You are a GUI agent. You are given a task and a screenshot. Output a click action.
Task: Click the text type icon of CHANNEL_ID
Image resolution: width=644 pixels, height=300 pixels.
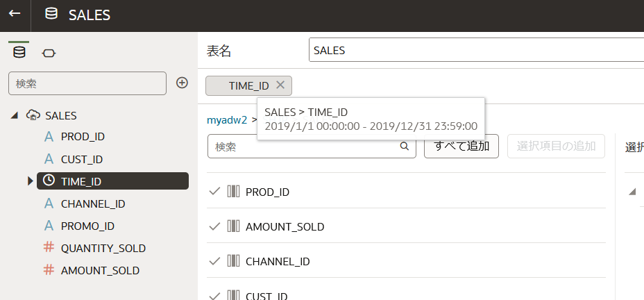tap(49, 203)
